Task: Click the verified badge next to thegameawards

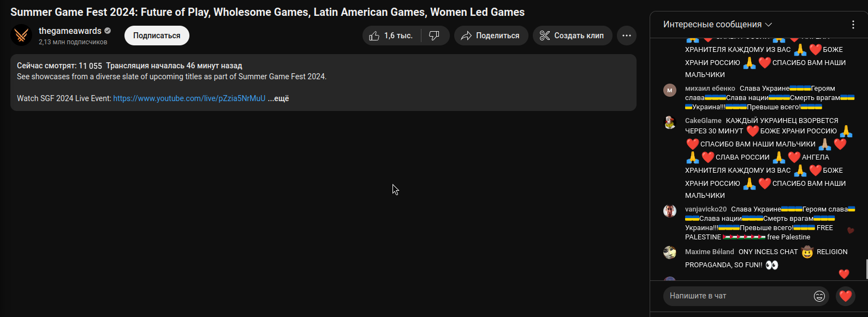Action: [108, 31]
